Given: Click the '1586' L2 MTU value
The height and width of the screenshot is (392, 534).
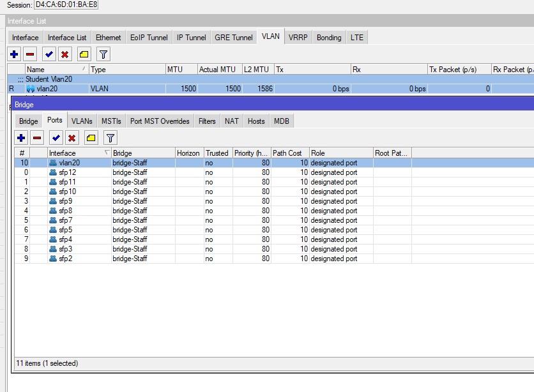Looking at the screenshot, I should [265, 89].
